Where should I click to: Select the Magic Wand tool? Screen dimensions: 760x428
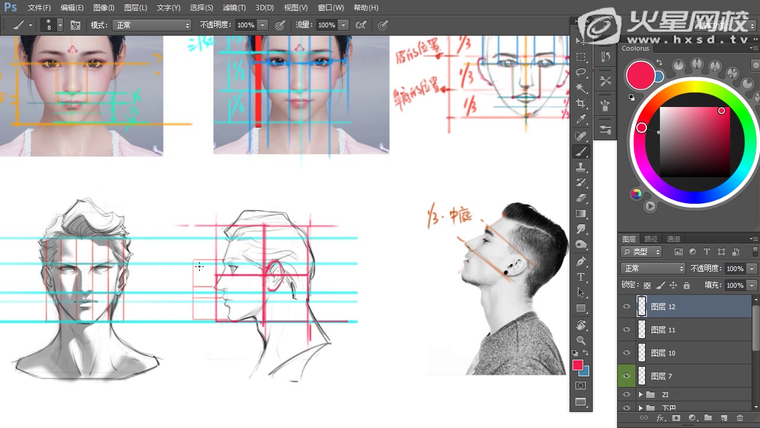[x=580, y=88]
